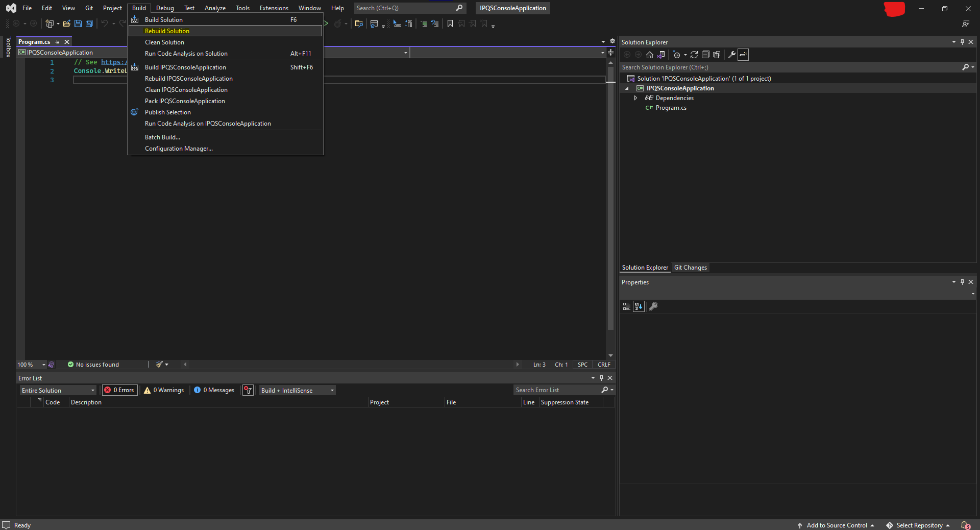Open the Toolbox side panel
Viewport: 980px width, 530px height.
click(8, 47)
